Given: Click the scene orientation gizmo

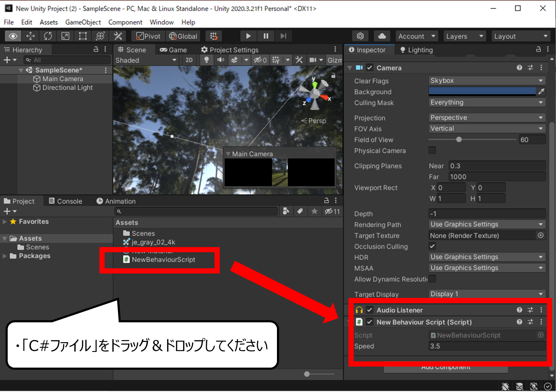Looking at the screenshot, I should (315, 94).
